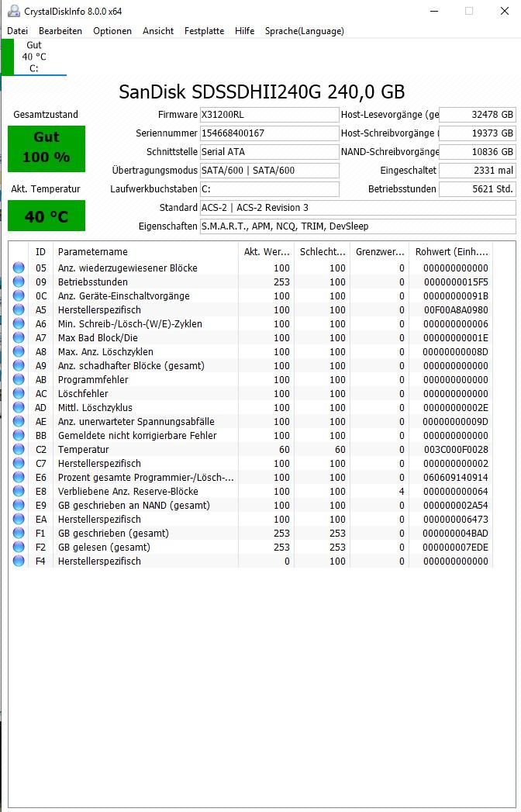The image size is (521, 812).
Task: Click the status orb for Programmfehler row
Action: coord(19,379)
